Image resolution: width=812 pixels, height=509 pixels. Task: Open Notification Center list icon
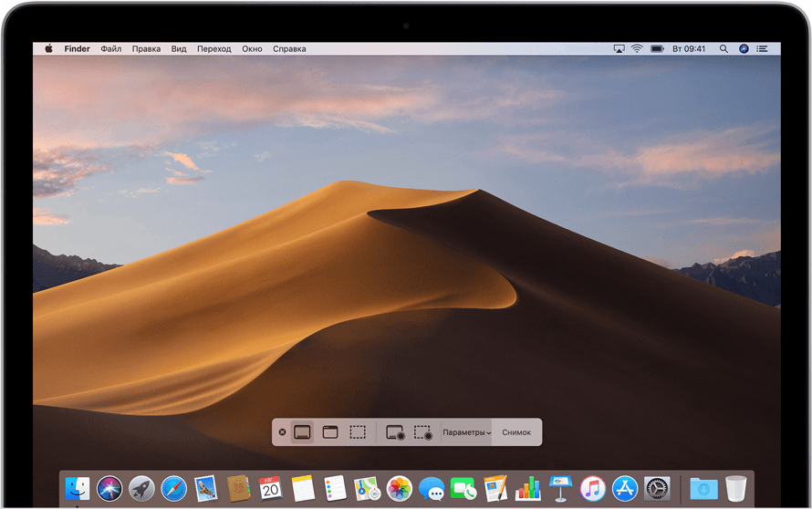[x=762, y=48]
